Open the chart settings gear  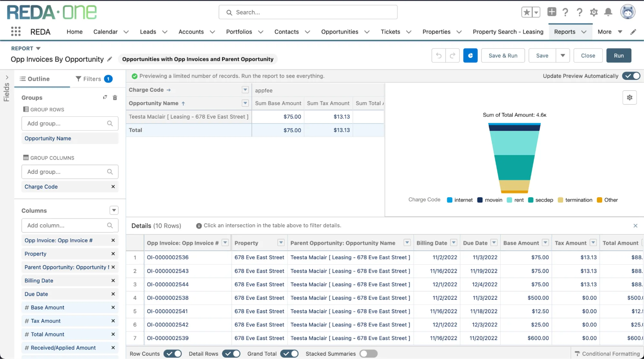(630, 97)
